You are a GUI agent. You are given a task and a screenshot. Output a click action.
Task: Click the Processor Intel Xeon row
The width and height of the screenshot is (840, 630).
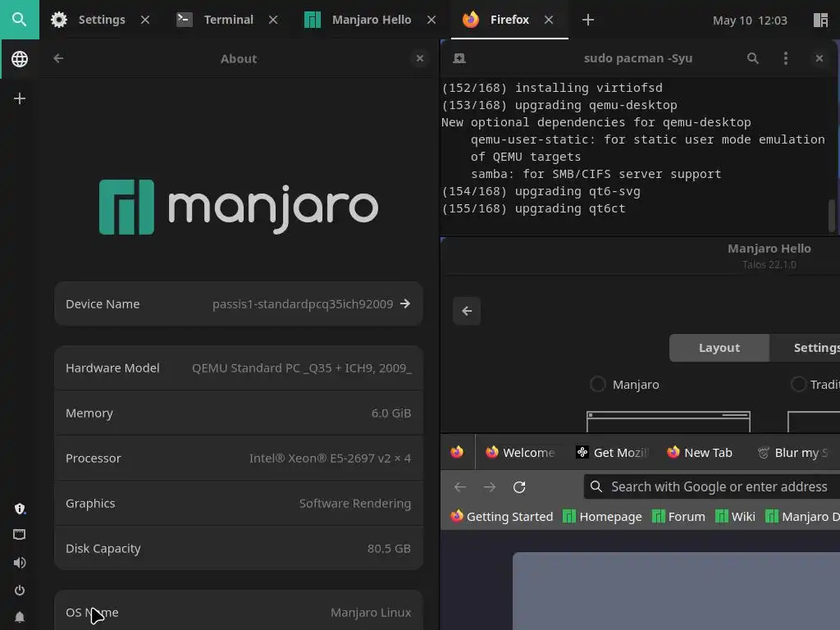pyautogui.click(x=239, y=458)
